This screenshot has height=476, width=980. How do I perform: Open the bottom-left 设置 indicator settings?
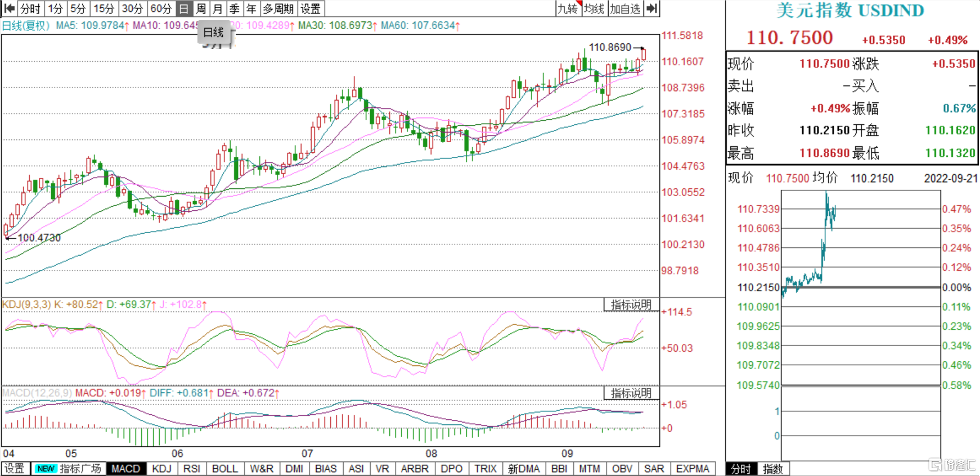[x=15, y=469]
